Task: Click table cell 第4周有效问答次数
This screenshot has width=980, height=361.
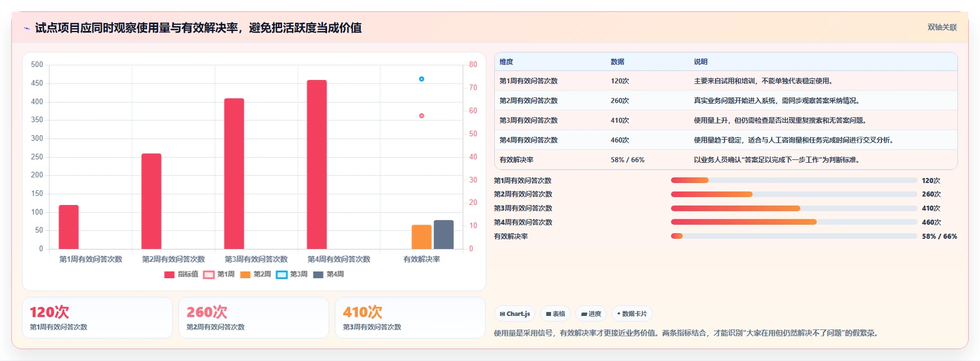Action: 529,140
